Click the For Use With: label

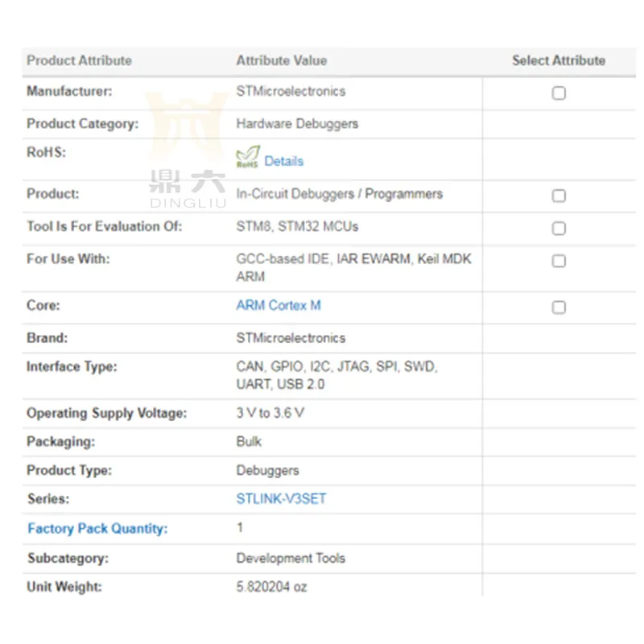click(x=68, y=258)
